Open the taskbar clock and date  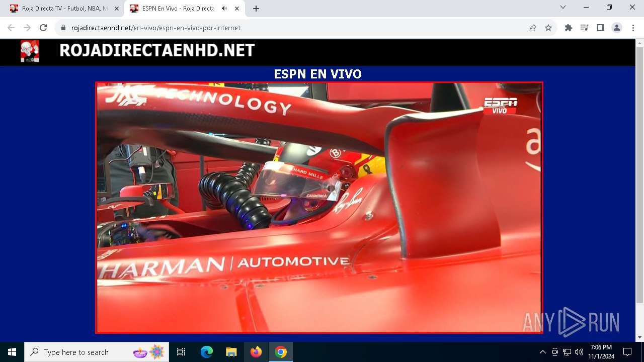[x=601, y=352]
